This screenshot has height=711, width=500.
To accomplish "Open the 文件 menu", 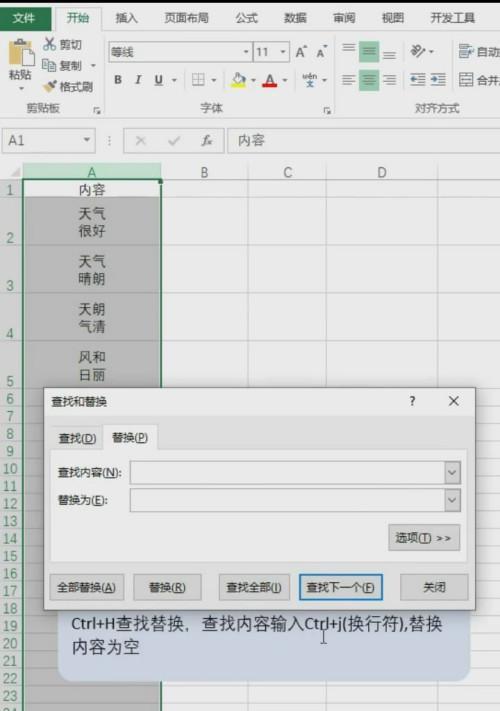I will (24, 18).
